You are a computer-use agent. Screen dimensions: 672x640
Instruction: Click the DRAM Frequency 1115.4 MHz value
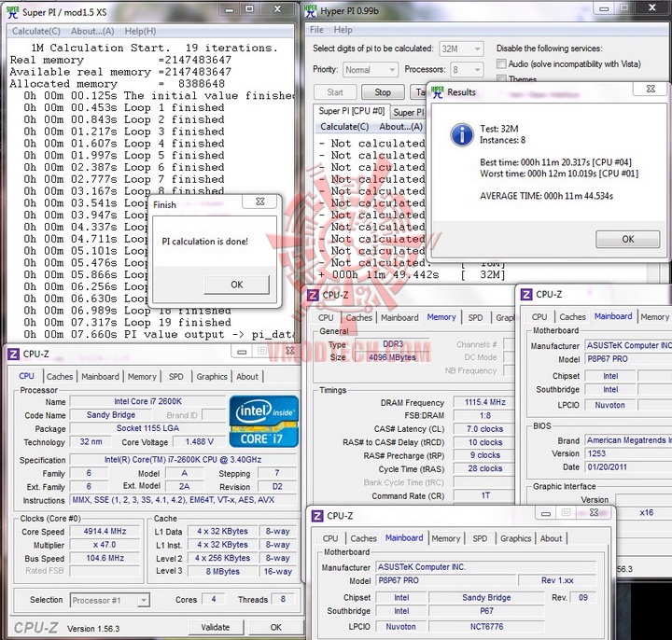484,402
